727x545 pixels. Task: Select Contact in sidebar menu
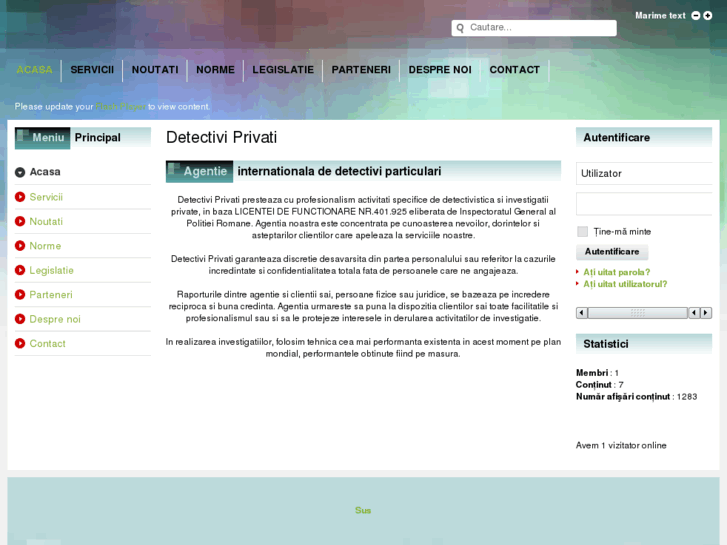coord(47,343)
